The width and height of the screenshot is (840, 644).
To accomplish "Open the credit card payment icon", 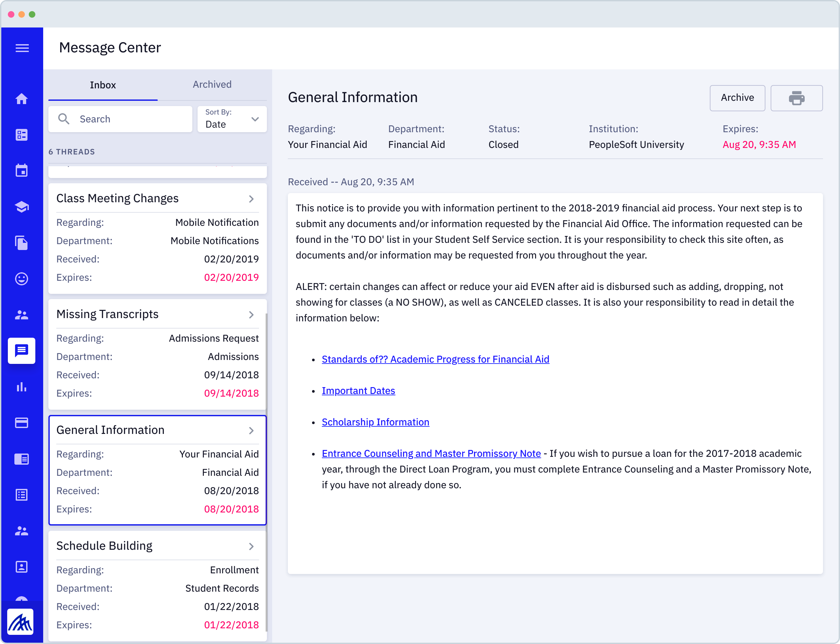I will (22, 423).
